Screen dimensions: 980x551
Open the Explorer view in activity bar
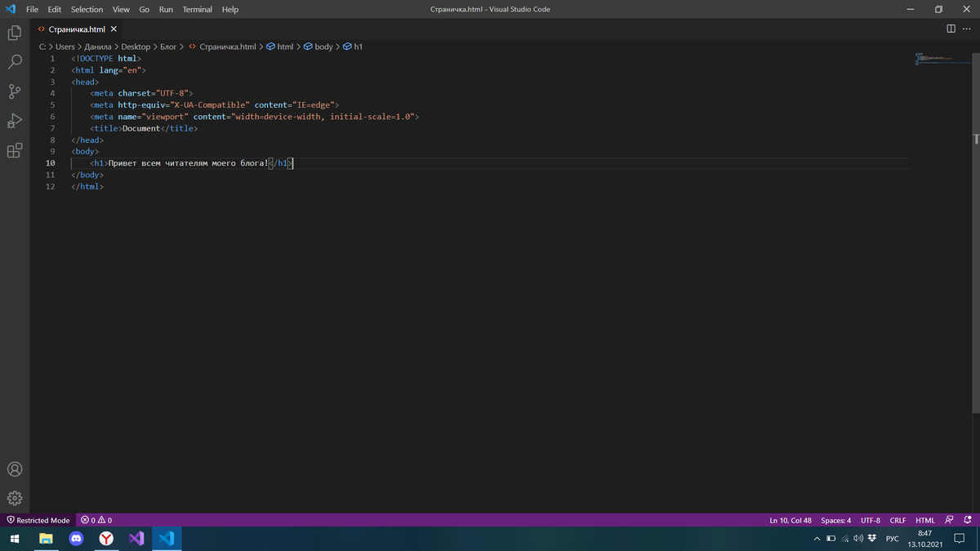click(15, 33)
